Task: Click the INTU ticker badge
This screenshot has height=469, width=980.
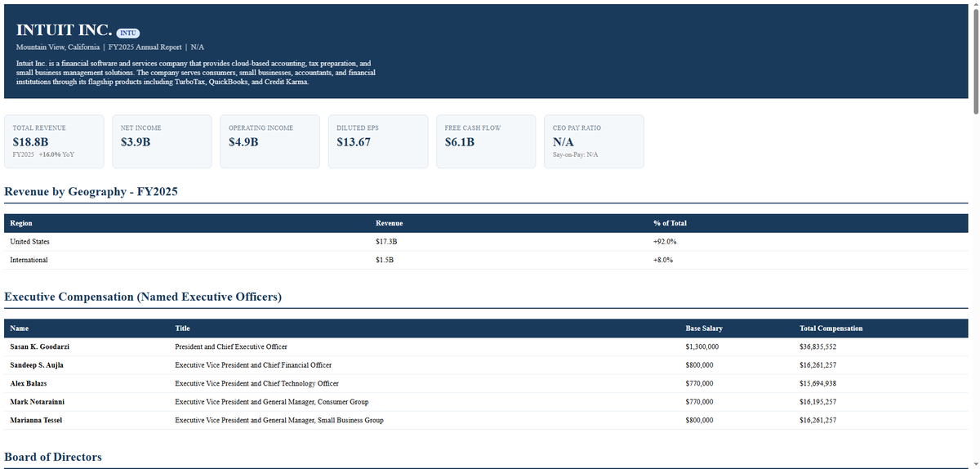Action: coord(129,33)
